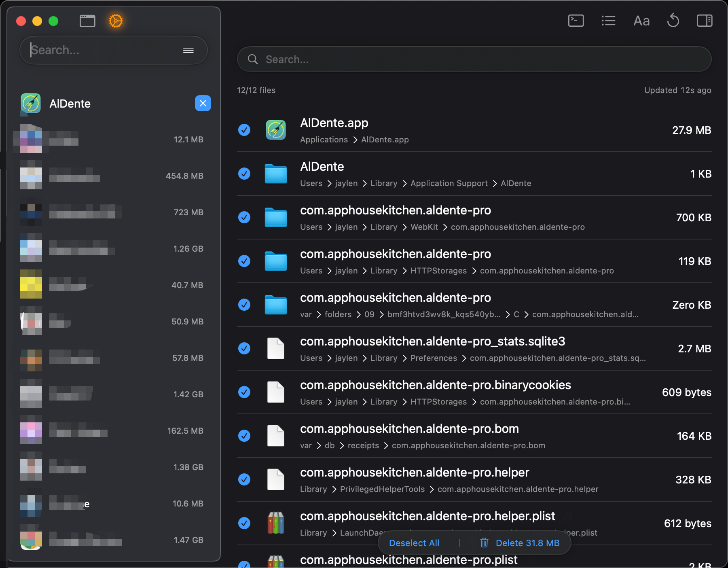Click the WebKit path segment

(x=424, y=227)
